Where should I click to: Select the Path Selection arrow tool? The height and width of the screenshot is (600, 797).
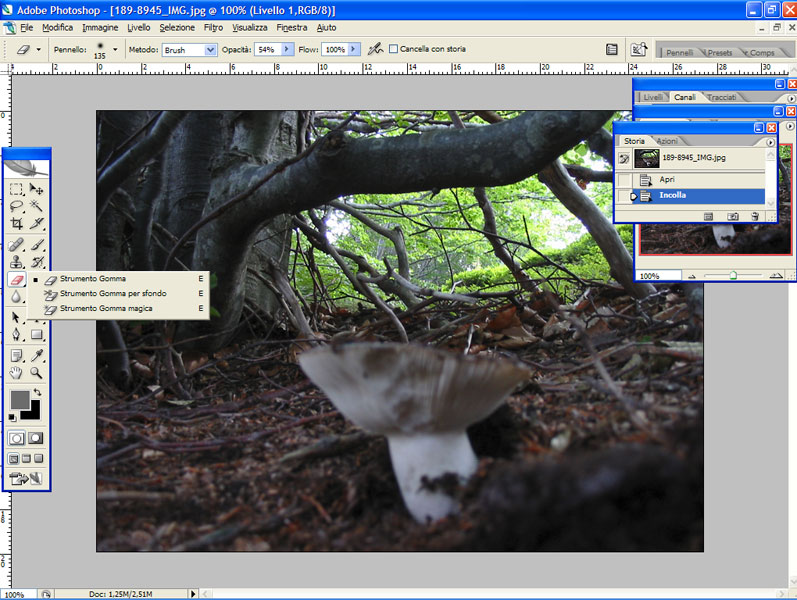[x=16, y=318]
